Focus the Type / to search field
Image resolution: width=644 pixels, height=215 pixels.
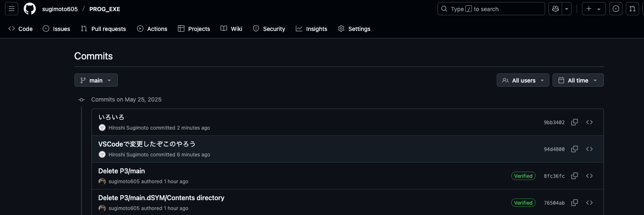pyautogui.click(x=491, y=9)
